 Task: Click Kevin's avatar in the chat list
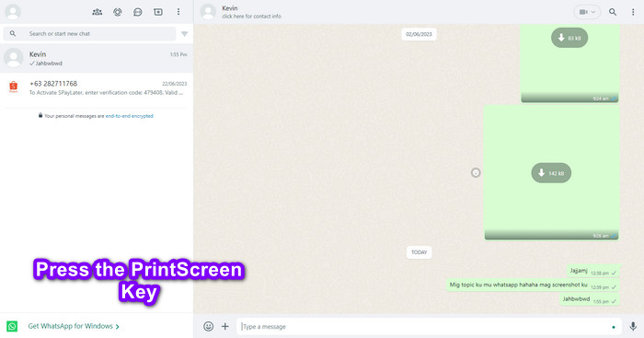click(13, 58)
